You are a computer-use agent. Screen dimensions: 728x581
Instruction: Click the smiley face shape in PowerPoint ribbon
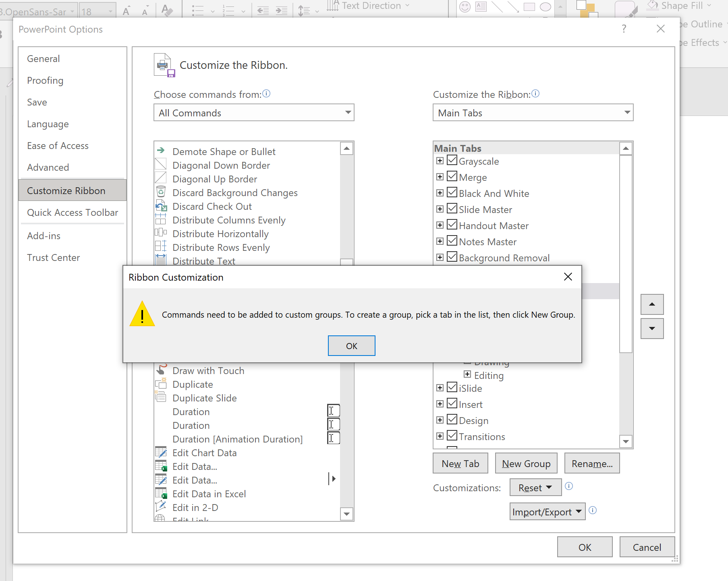pyautogui.click(x=465, y=7)
